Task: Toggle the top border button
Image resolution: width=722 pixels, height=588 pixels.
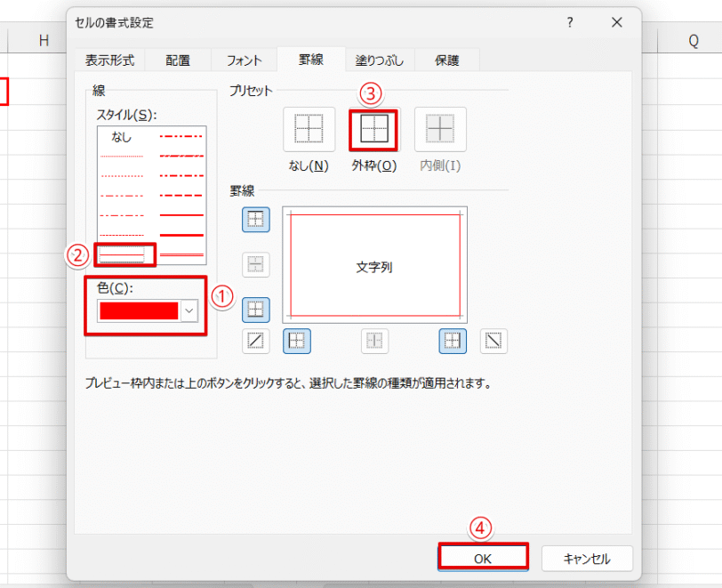Action: [x=256, y=220]
